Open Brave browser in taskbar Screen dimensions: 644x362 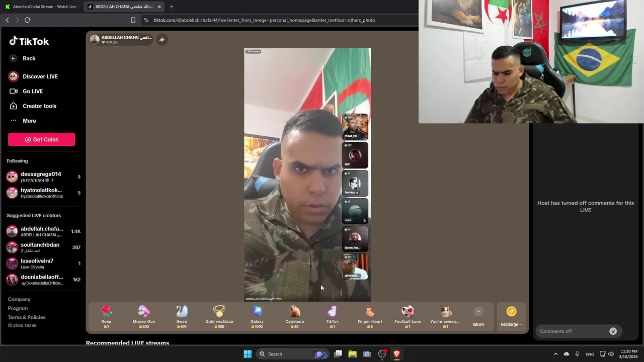click(396, 354)
